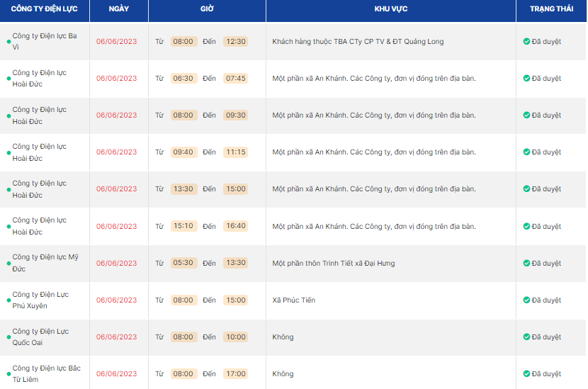Click approved check icon for Hoài Đức 13:30 row
This screenshot has width=588, height=389.
point(526,188)
